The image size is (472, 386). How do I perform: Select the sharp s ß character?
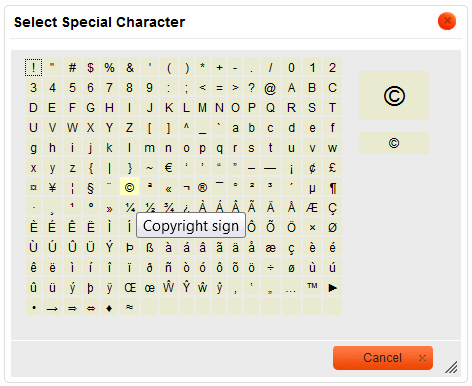[x=150, y=248]
